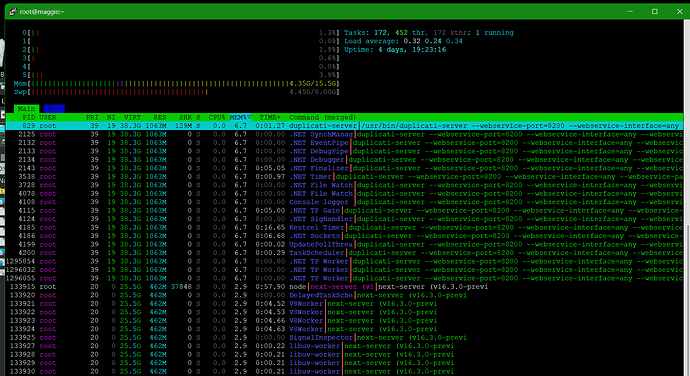Select PID 3728 .NET File Watch row
This screenshot has width=690, height=376.
[x=344, y=185]
